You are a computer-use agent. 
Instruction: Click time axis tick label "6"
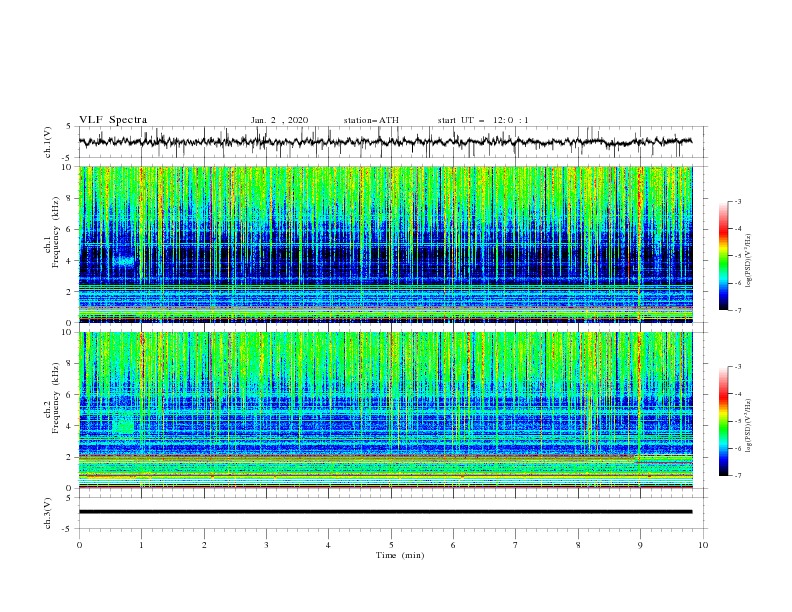(x=453, y=545)
